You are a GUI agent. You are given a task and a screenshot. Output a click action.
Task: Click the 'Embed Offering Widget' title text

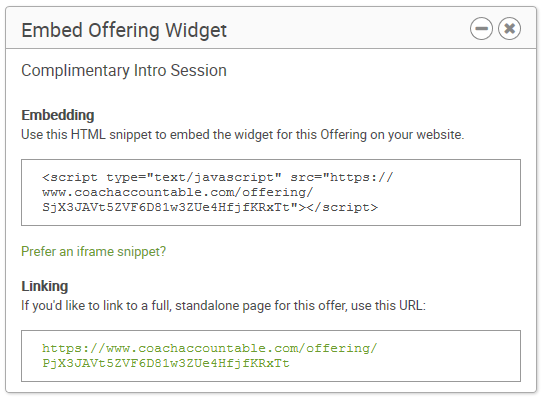(124, 30)
